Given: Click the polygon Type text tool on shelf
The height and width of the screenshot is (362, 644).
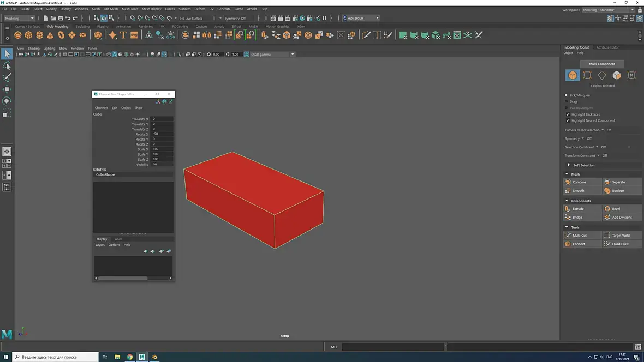Looking at the screenshot, I should (123, 35).
